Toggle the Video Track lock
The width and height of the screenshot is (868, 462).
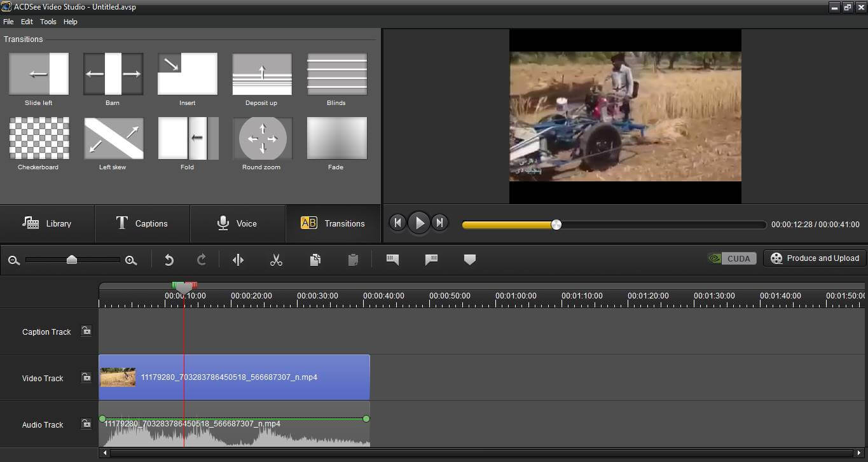click(x=86, y=377)
